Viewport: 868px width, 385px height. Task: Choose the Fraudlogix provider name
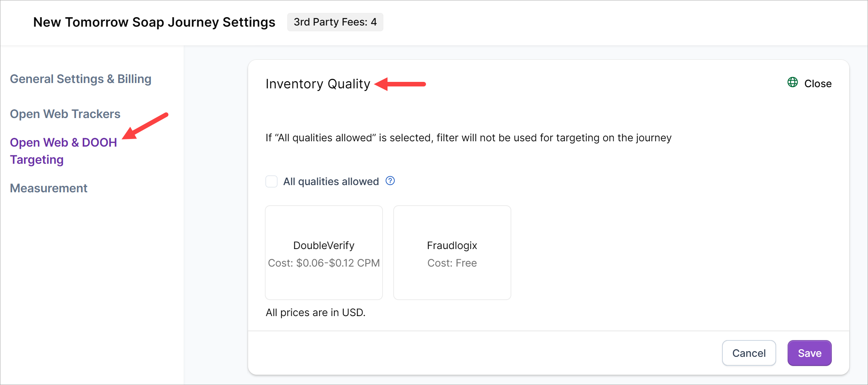[x=452, y=246]
